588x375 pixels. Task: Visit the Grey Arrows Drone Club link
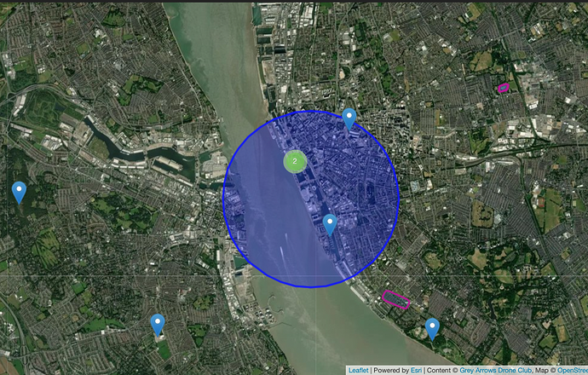[x=496, y=370]
